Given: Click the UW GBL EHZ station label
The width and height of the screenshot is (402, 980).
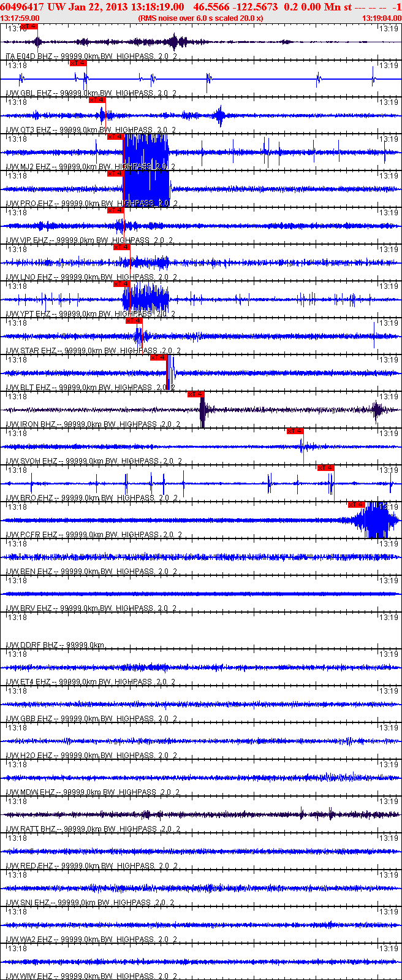Looking at the screenshot, I should point(91,93).
